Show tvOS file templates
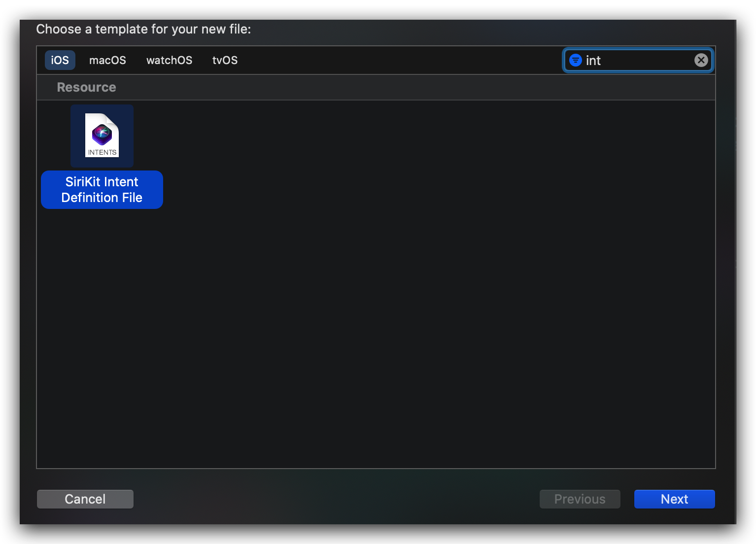This screenshot has width=756, height=544. click(x=225, y=60)
